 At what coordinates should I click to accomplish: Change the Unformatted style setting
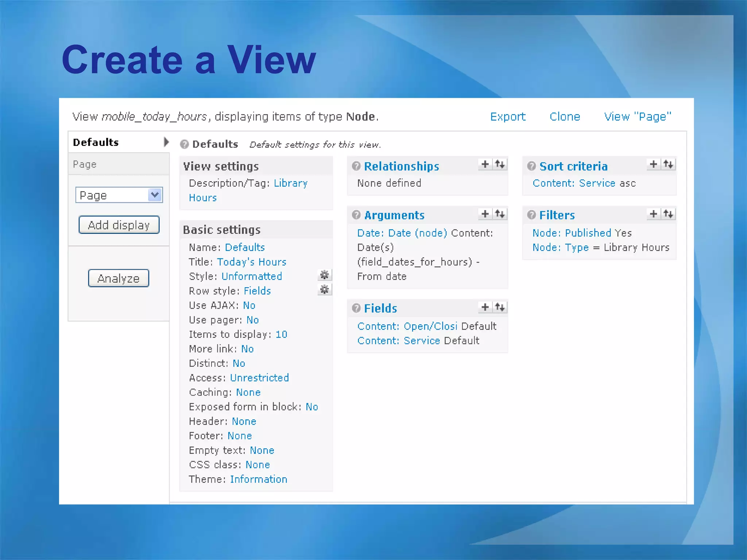(x=252, y=276)
